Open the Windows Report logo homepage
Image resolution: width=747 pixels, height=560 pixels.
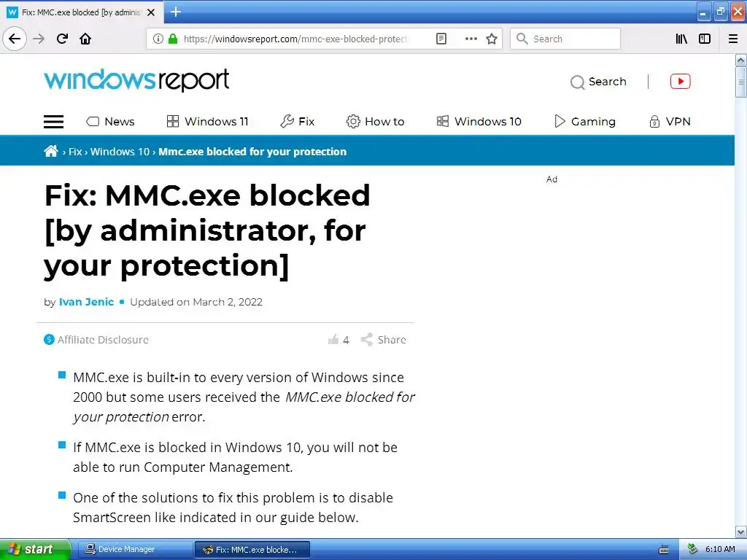pos(136,79)
